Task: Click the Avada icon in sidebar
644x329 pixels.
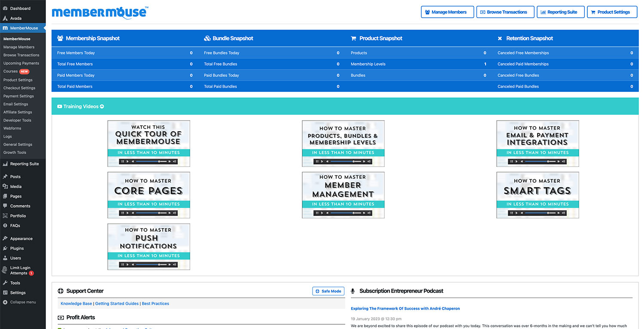Action: pyautogui.click(x=5, y=18)
